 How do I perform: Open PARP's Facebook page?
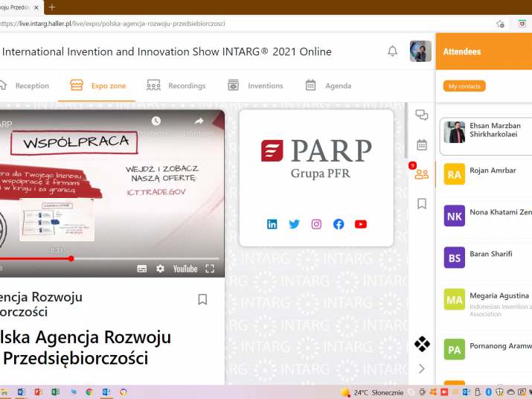pyautogui.click(x=339, y=224)
